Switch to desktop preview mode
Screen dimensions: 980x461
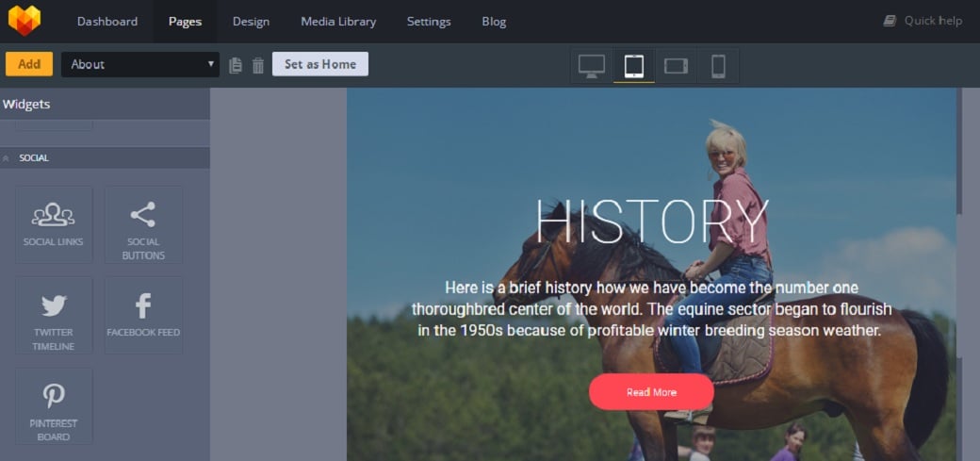pos(591,66)
